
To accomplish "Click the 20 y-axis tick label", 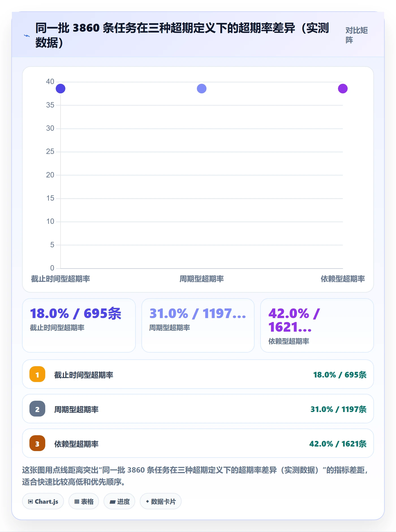I will 50,175.
